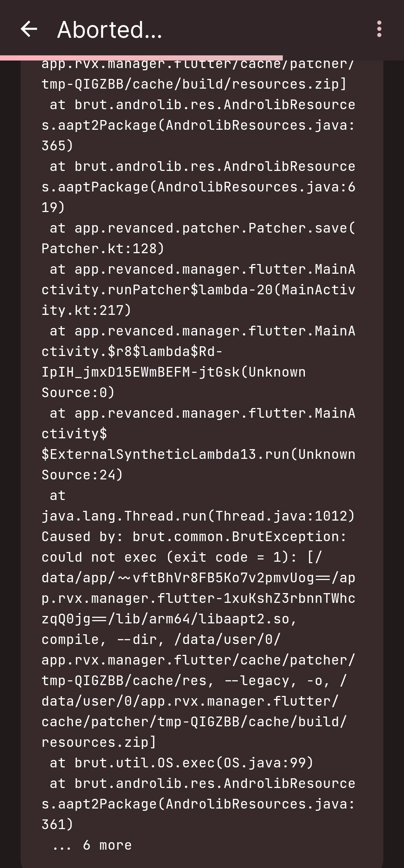Tap the MainActivity.kt:217 trace entry
404x868 pixels.
pos(86,310)
